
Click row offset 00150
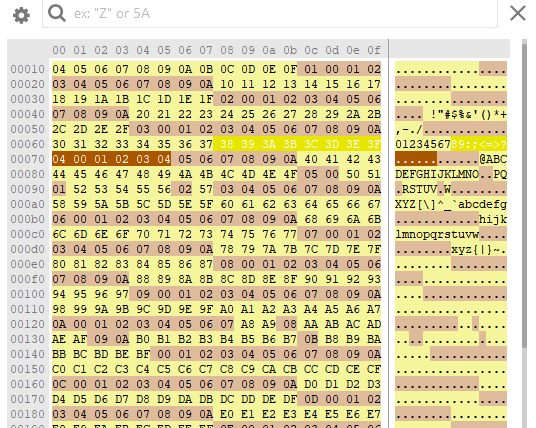click(28, 370)
